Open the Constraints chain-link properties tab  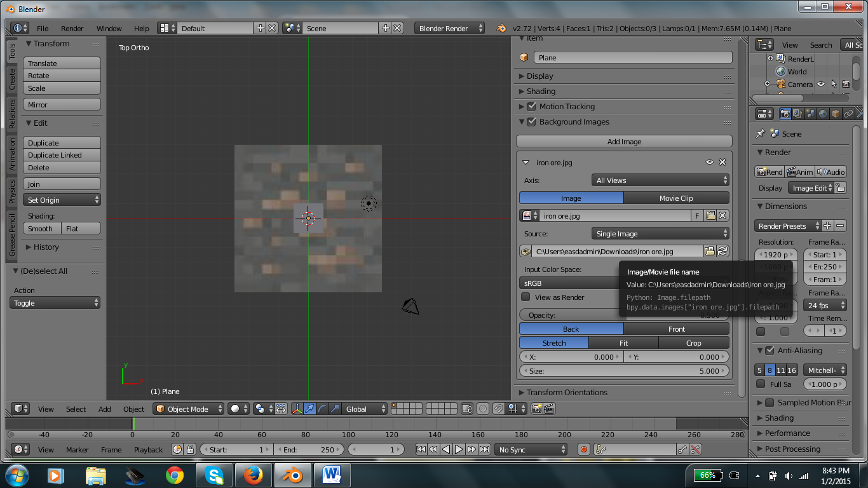coord(848,114)
